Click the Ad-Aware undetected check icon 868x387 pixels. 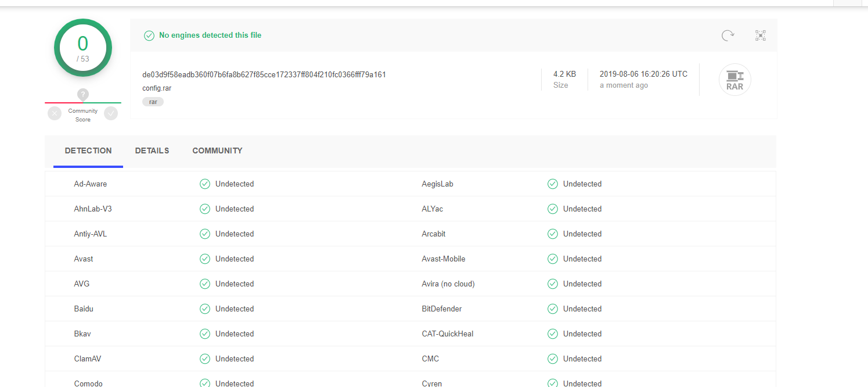tap(205, 184)
